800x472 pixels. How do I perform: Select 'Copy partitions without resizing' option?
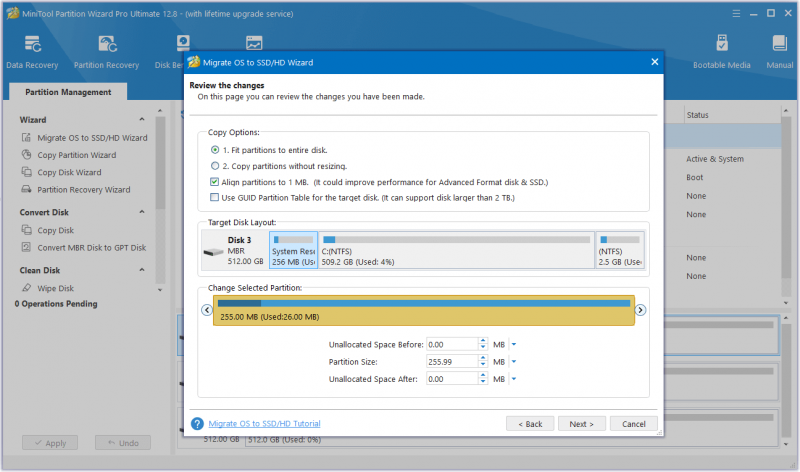215,166
